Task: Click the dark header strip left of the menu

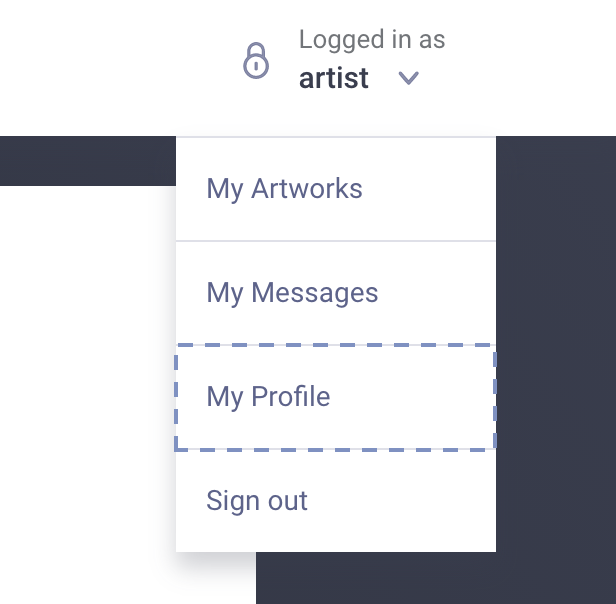Action: pos(85,161)
